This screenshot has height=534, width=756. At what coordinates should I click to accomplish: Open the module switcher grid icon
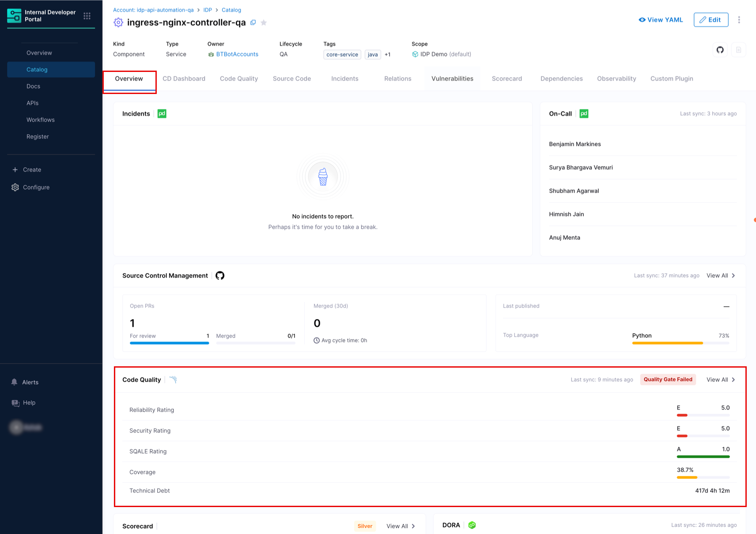pos(87,16)
